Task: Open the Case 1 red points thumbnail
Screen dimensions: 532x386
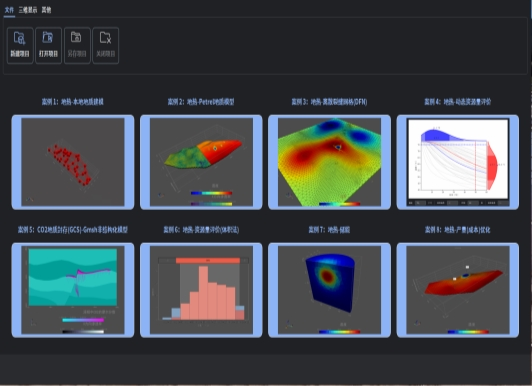Action: tap(73, 162)
